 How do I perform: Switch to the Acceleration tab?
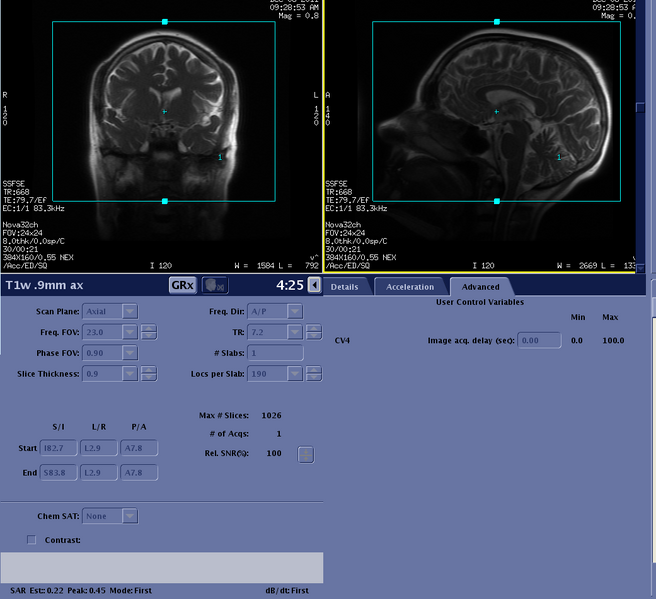pos(410,287)
